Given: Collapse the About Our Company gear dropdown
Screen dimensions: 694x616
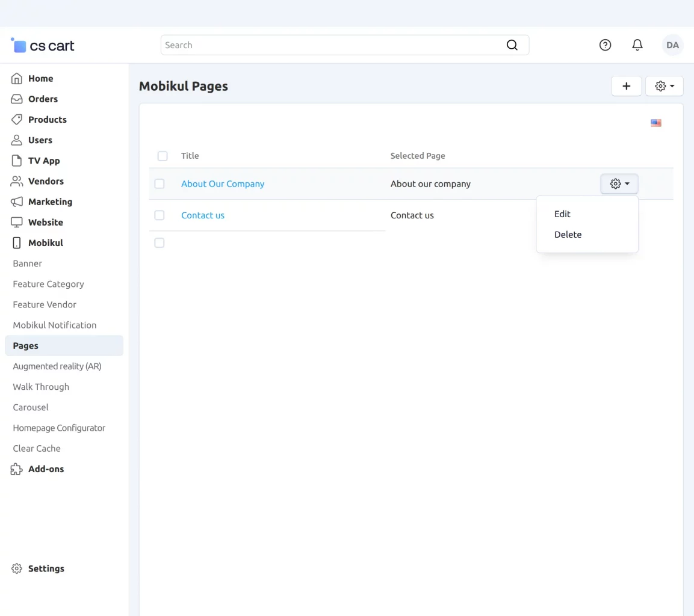Looking at the screenshot, I should tap(619, 184).
